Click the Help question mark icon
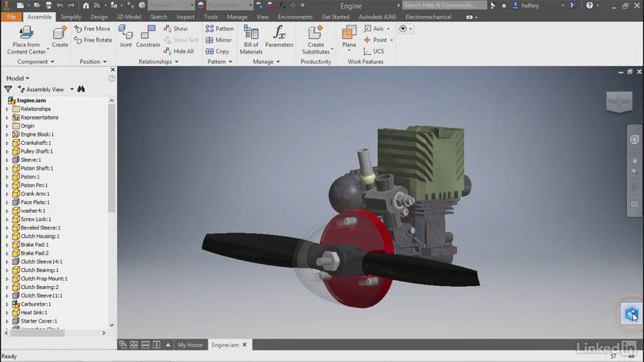Screen dimensions: 644x362 click(589, 5)
